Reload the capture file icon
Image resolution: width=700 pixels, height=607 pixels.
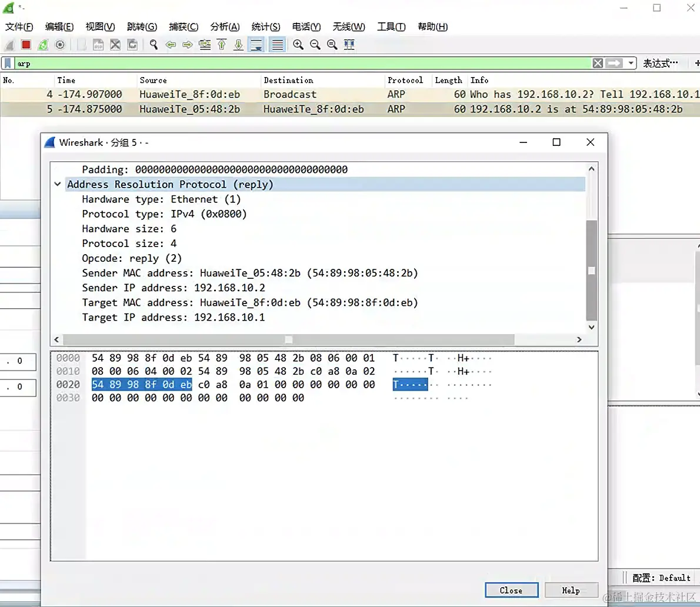pyautogui.click(x=132, y=45)
